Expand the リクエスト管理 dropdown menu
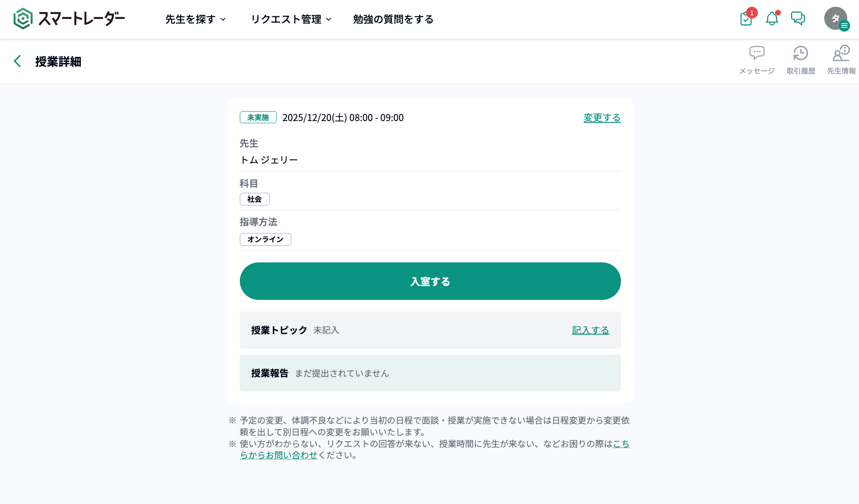The width and height of the screenshot is (859, 504). click(x=291, y=19)
